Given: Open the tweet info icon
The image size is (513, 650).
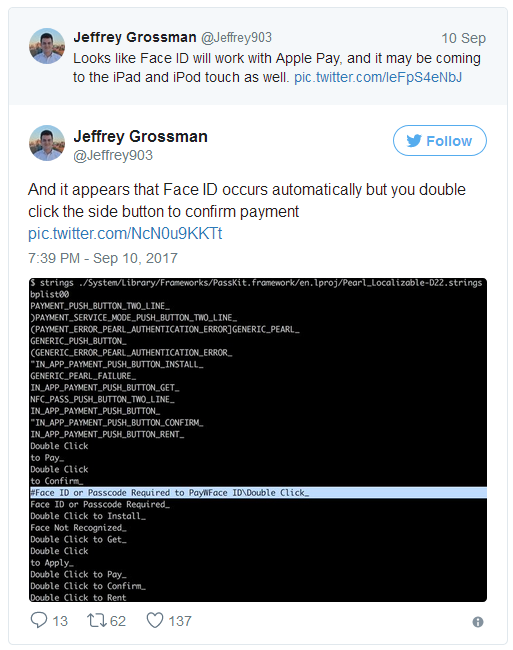Looking at the screenshot, I should tap(478, 622).
